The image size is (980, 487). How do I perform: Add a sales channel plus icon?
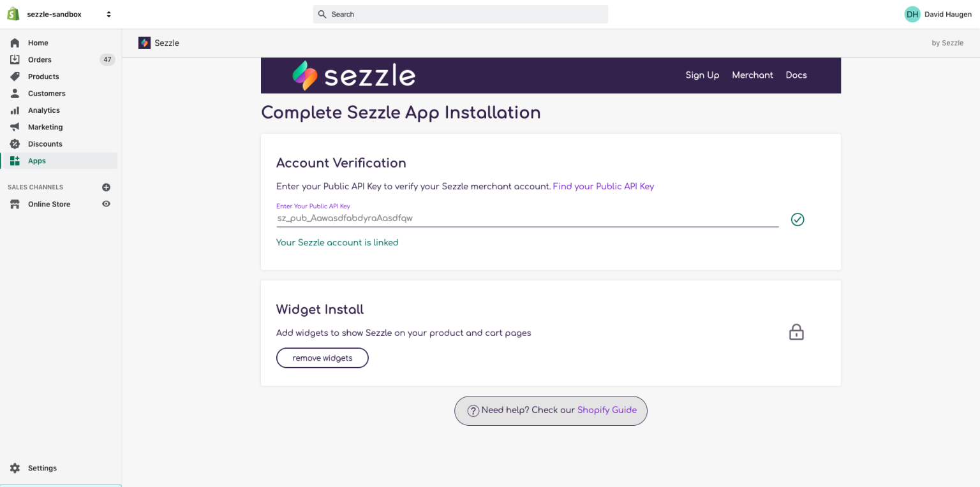point(107,187)
